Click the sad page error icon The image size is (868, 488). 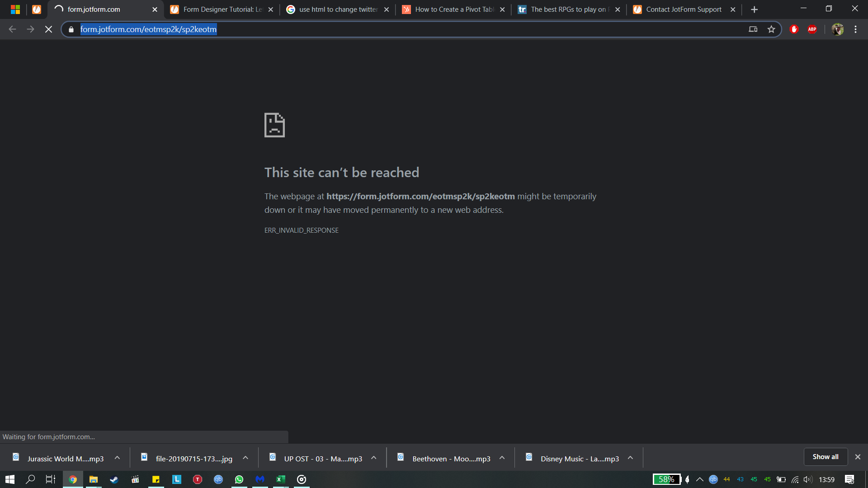click(274, 125)
